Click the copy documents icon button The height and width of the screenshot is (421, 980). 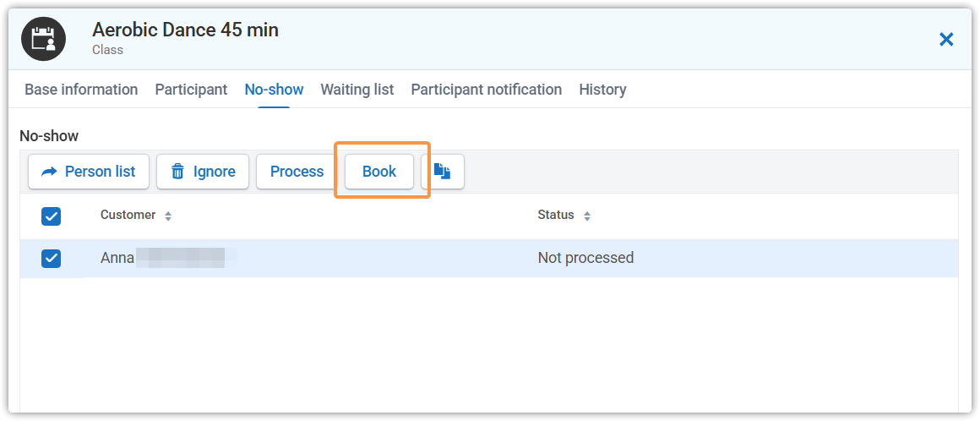click(443, 172)
